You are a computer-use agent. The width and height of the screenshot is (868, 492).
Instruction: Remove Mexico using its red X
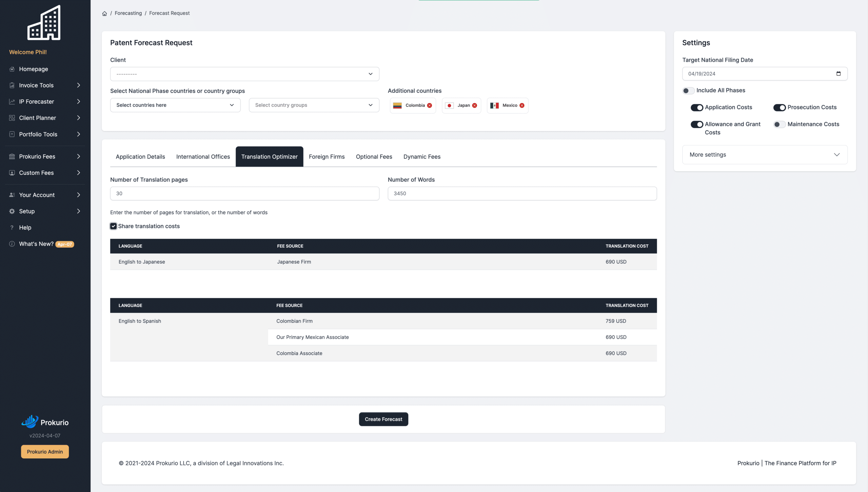click(522, 106)
